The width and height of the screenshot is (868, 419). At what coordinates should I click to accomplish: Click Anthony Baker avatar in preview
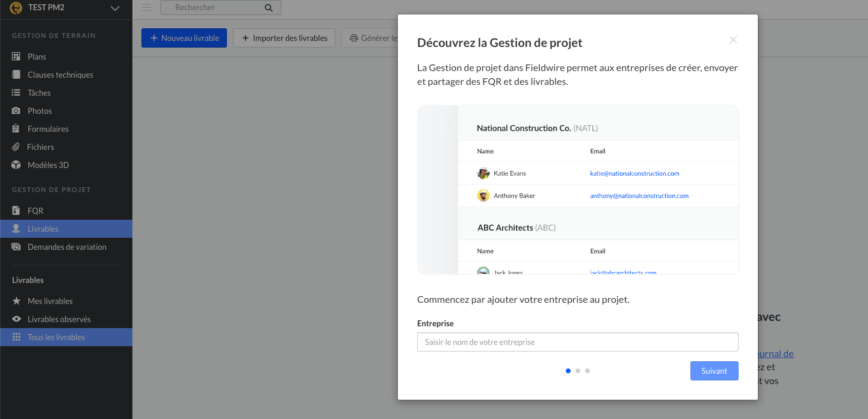tap(483, 196)
